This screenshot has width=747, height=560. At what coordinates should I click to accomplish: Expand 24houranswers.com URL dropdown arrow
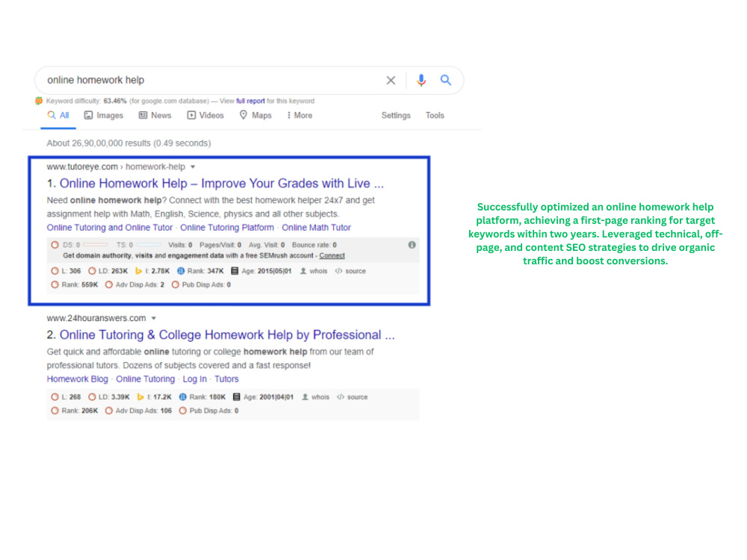(154, 319)
